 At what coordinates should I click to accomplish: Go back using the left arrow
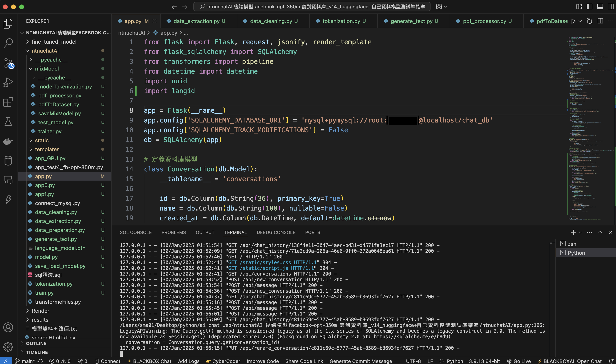tap(174, 7)
